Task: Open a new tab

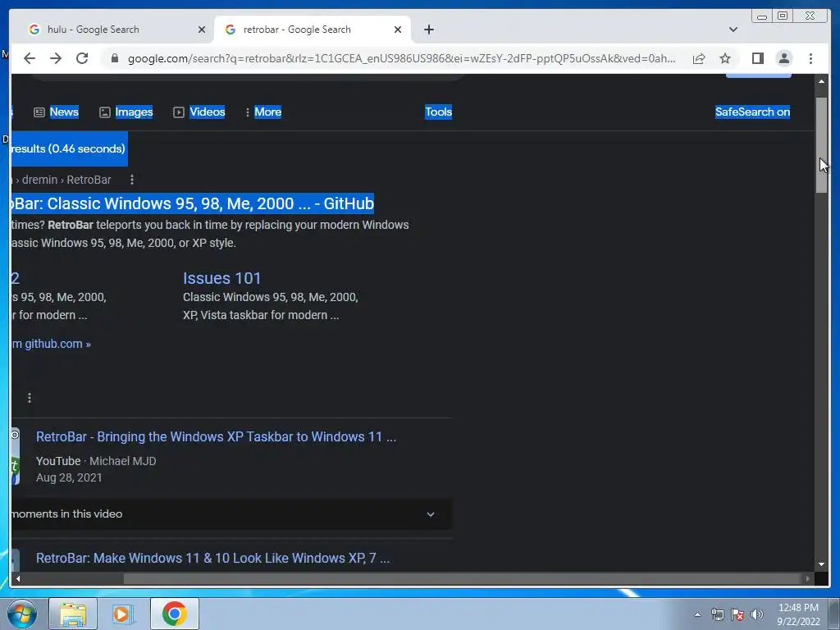Action: (x=428, y=30)
